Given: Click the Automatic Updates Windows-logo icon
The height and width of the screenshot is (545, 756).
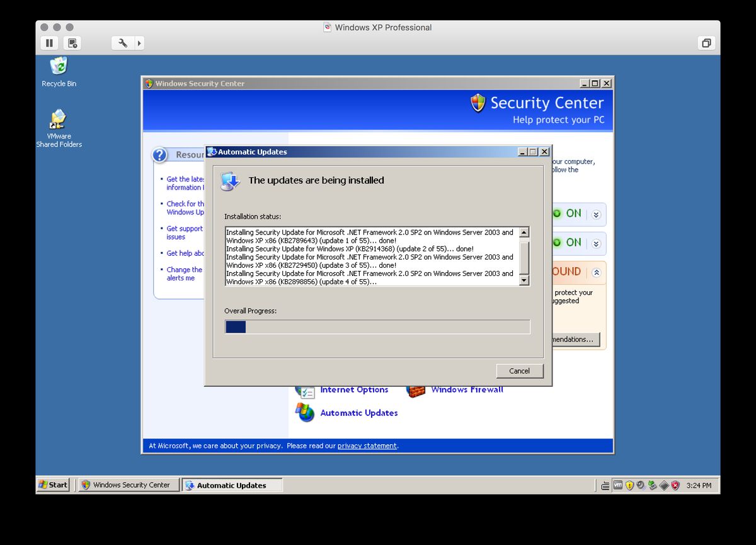Looking at the screenshot, I should [305, 413].
